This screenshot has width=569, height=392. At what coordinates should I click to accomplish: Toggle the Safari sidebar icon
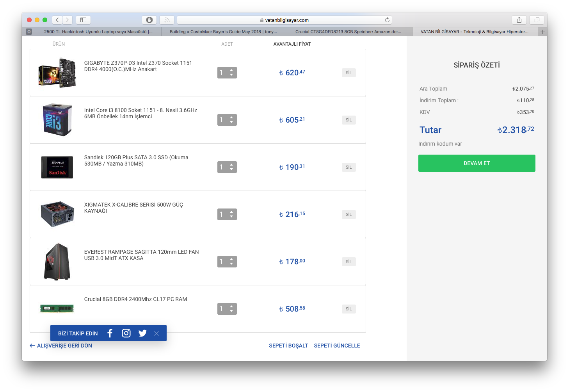tap(83, 20)
